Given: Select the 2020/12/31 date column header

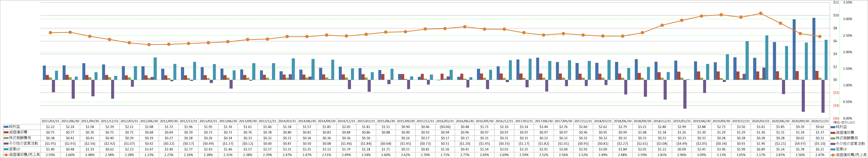Looking at the screenshot, I should [820, 121].
